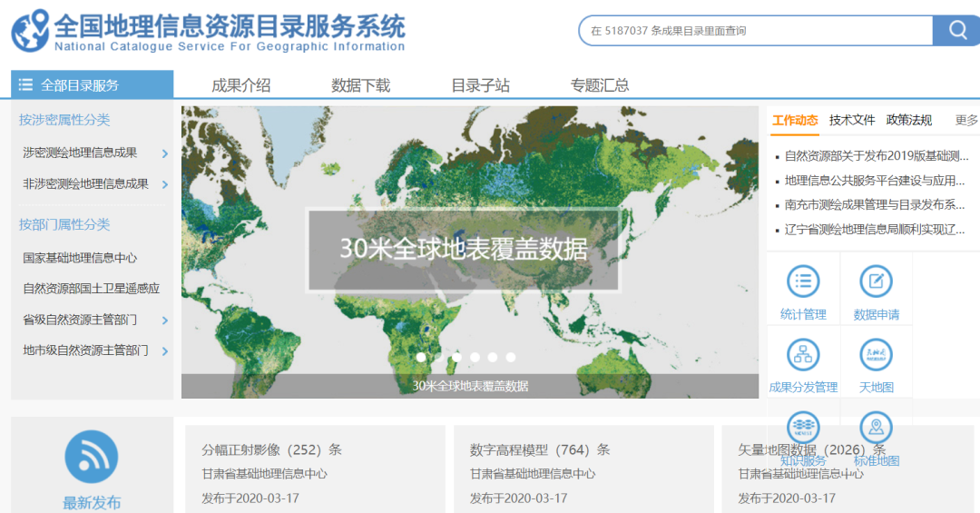The height and width of the screenshot is (513, 980).
Task: Open the 全部目录服务 menu
Action: 92,84
